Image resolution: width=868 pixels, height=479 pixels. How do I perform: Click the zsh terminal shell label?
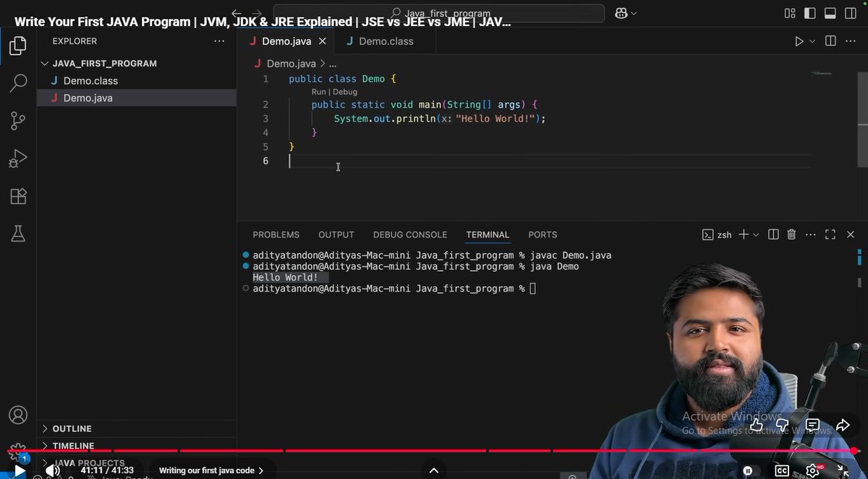(718, 234)
